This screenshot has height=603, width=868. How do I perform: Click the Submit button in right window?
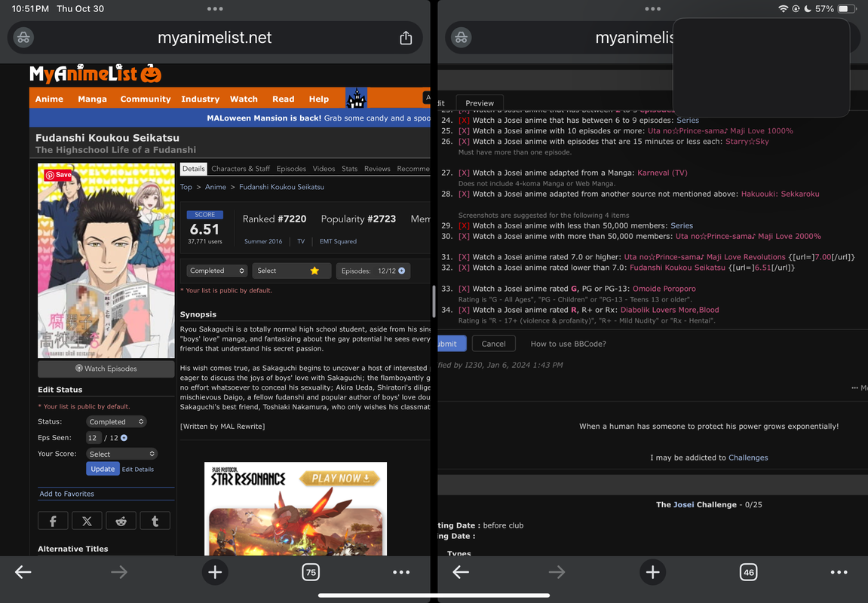point(452,344)
